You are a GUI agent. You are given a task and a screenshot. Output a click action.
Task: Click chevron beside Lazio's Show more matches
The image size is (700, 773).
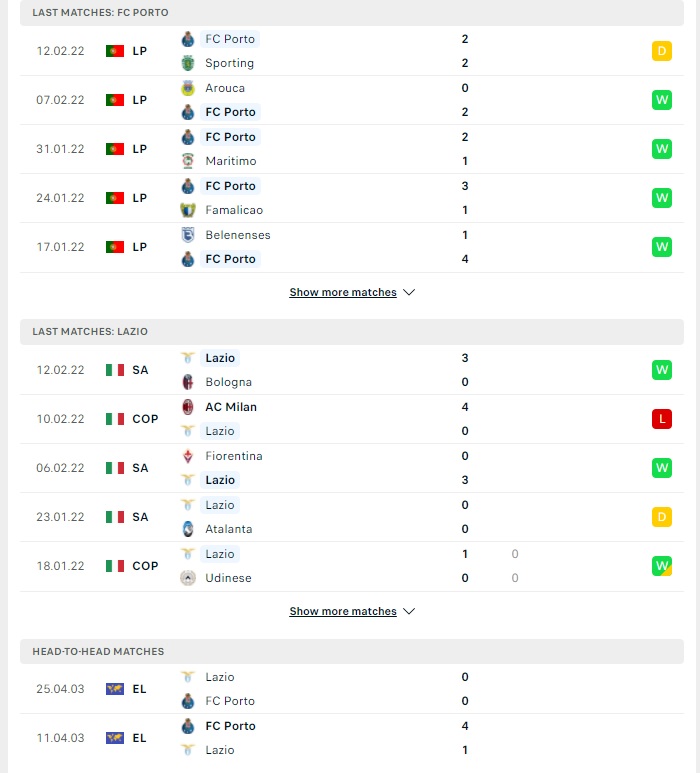point(409,611)
